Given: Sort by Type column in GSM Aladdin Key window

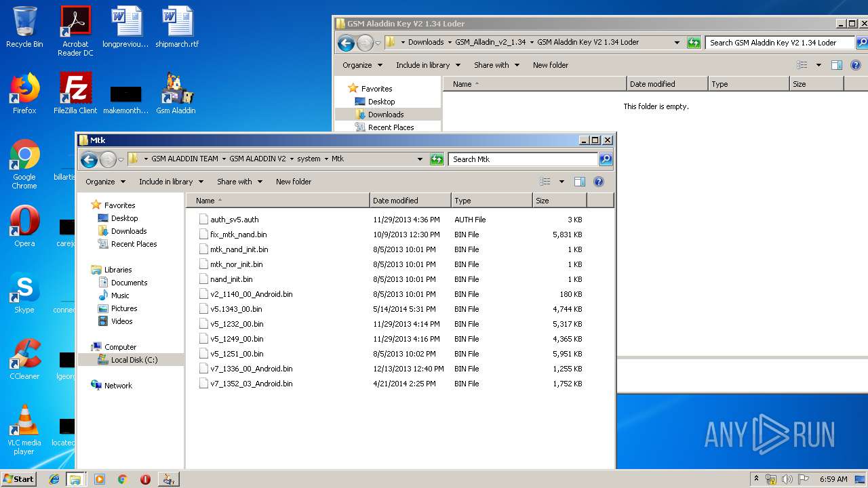Looking at the screenshot, I should pyautogui.click(x=749, y=84).
